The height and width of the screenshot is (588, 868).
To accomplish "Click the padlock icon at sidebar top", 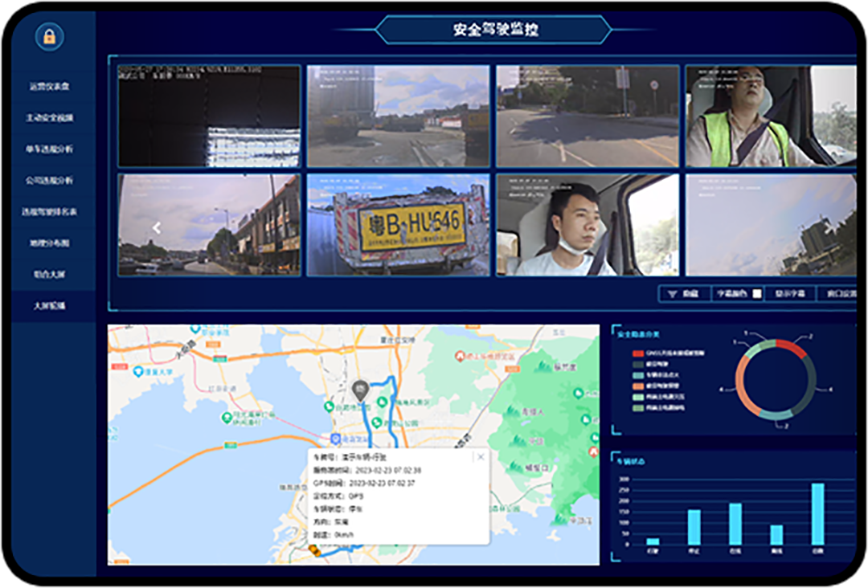I will [x=49, y=36].
